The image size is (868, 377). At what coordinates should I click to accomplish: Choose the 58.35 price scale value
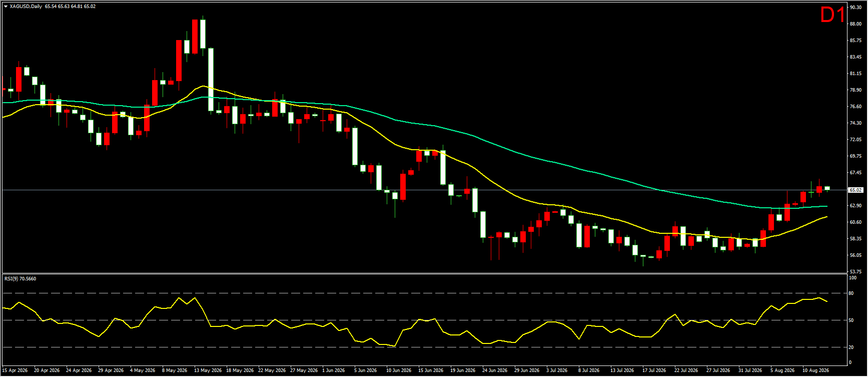(855, 239)
